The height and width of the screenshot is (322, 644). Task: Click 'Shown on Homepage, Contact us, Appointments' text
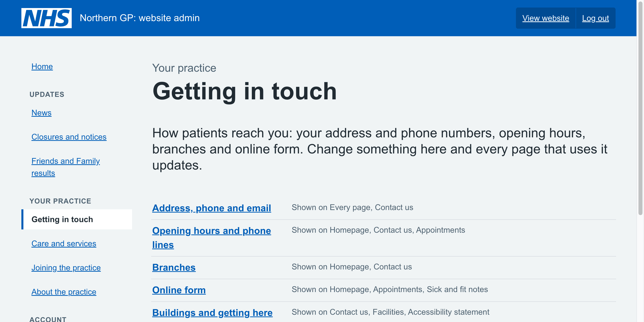[378, 230]
